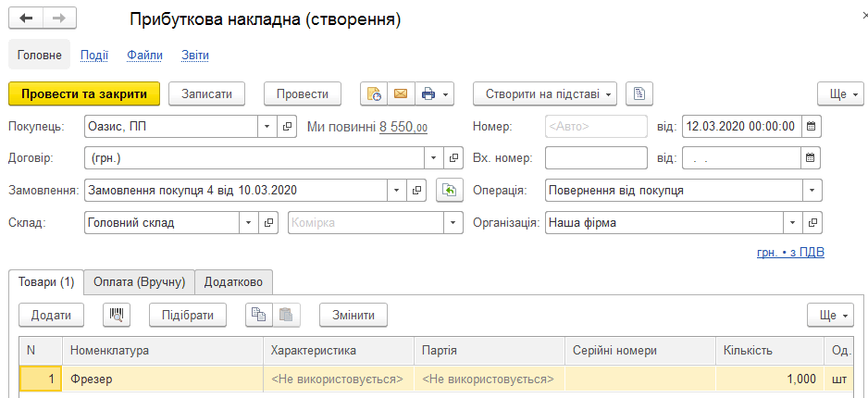Expand the Замовлення dropdown arrow

[397, 191]
